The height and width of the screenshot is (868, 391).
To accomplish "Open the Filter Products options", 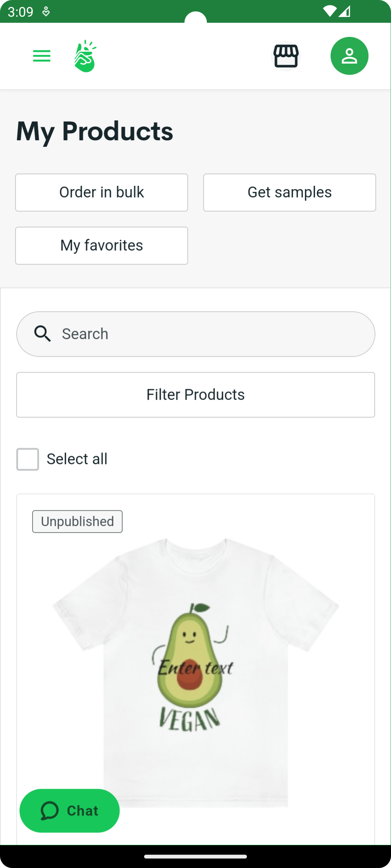I will tap(195, 395).
